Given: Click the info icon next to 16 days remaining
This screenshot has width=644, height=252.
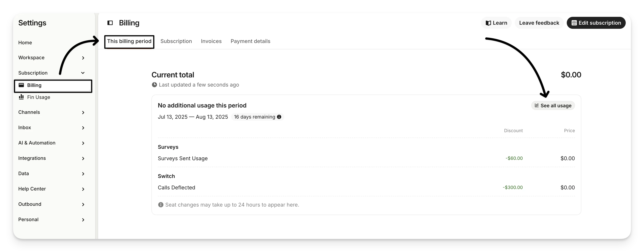Looking at the screenshot, I should point(279,117).
